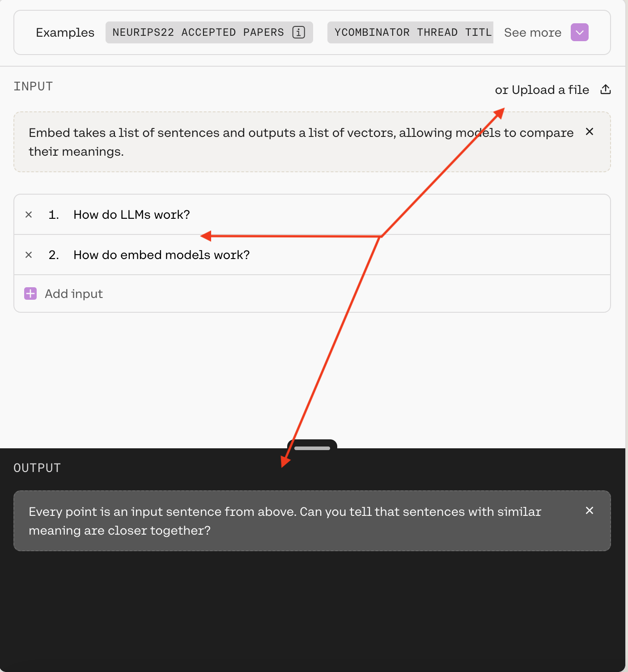Click the purple plus icon
The width and height of the screenshot is (628, 672).
tap(30, 293)
